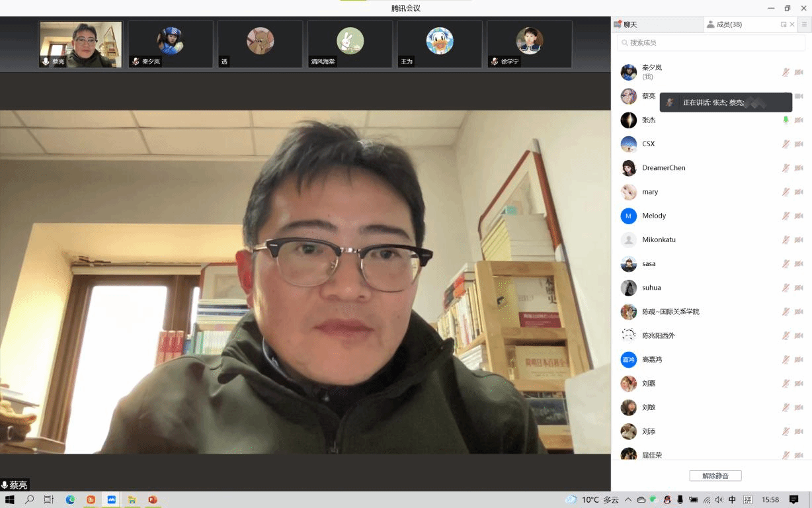Switch to the 聊天 chat tab
Image resolution: width=812 pixels, height=508 pixels.
pyautogui.click(x=626, y=24)
